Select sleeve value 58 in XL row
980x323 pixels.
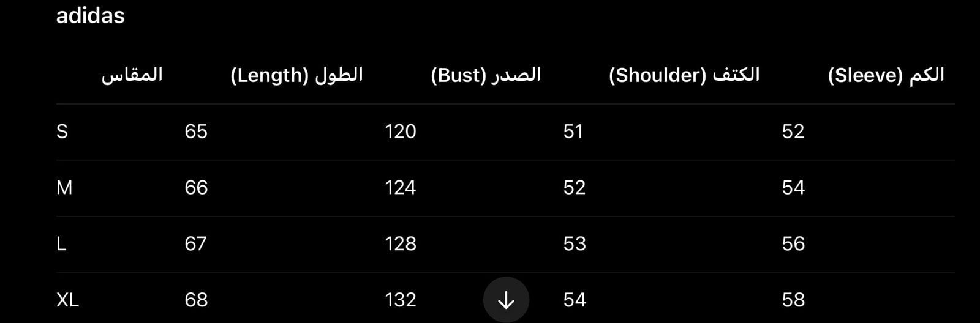pos(793,300)
